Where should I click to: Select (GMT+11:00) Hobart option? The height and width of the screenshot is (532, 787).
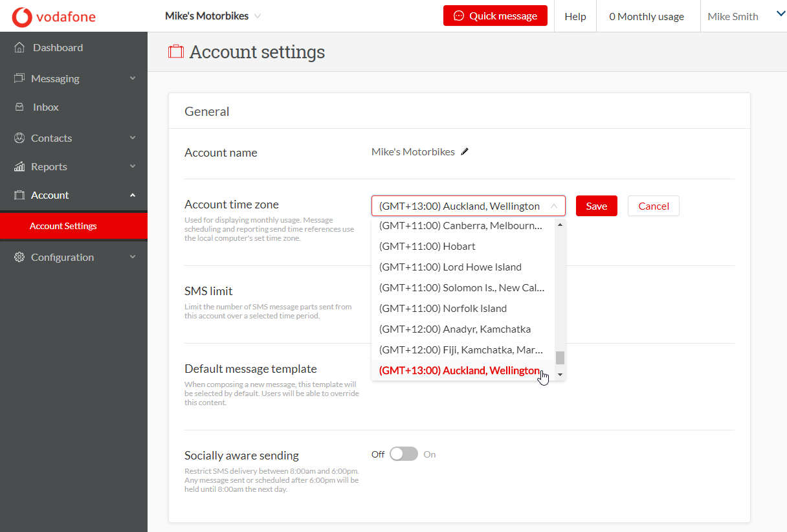point(463,246)
